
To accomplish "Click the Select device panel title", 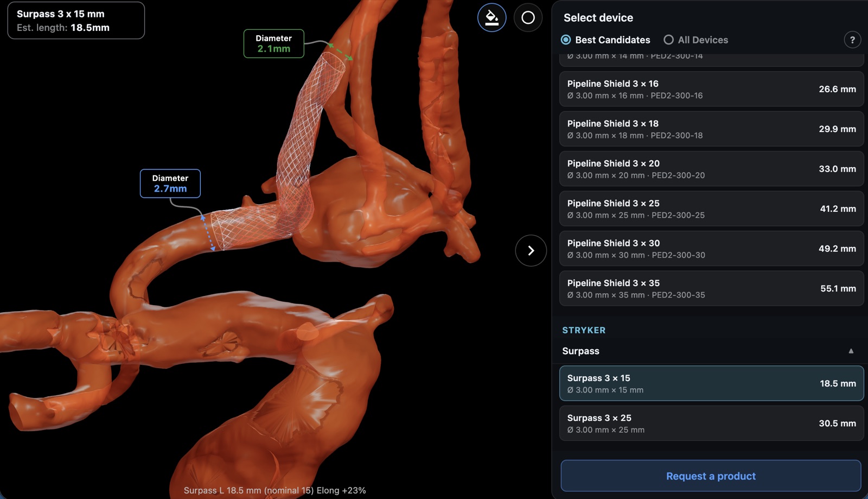I will click(x=598, y=17).
